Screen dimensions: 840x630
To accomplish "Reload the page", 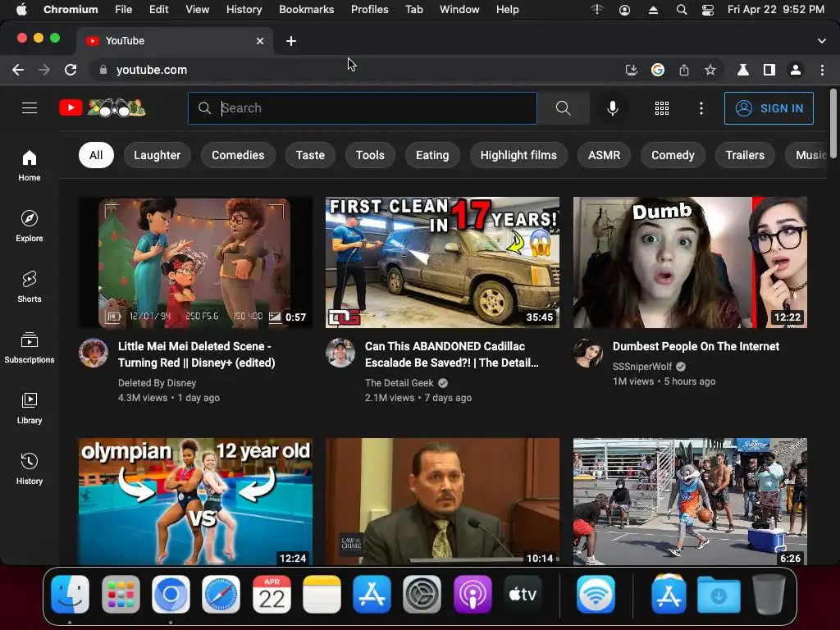I will click(71, 70).
